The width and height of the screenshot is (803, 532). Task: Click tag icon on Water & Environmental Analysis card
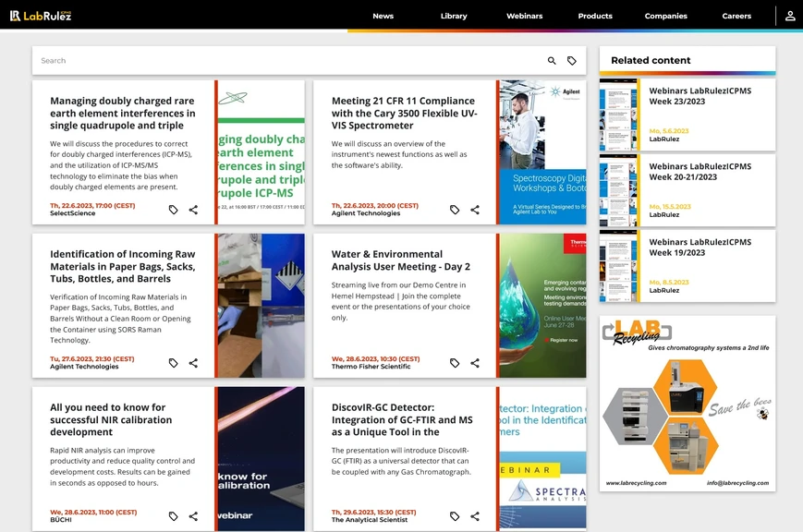[x=455, y=363]
